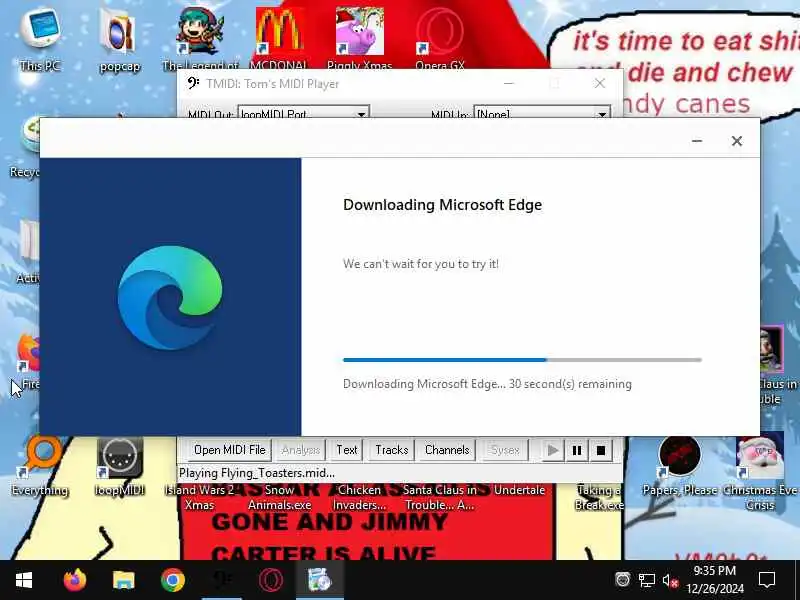The height and width of the screenshot is (600, 800).
Task: Expand the MIDI In dropdown
Action: [602, 114]
